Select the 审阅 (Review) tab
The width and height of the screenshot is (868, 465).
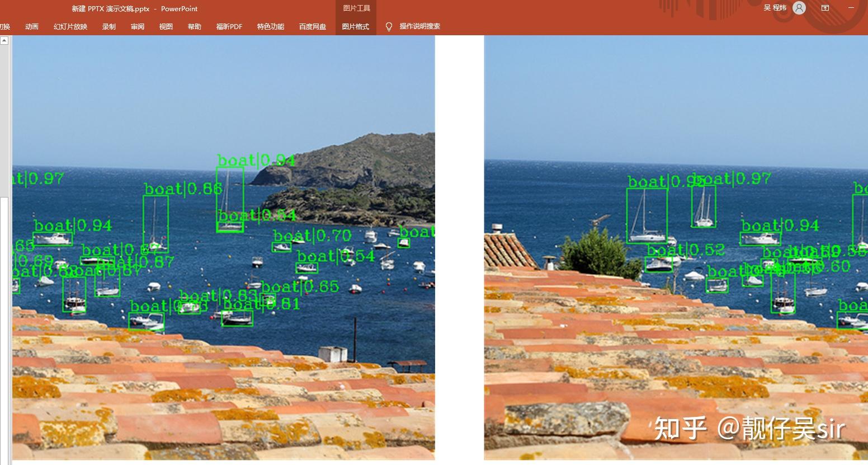click(x=138, y=27)
